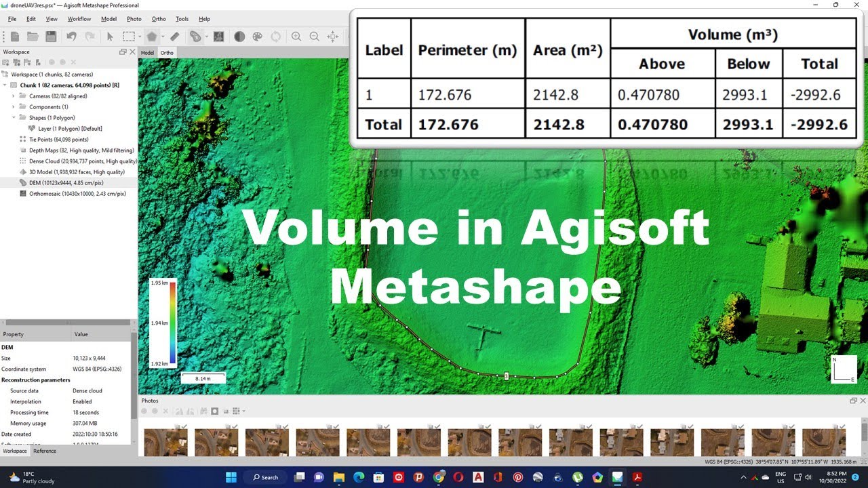Switch to the Reference tab
Image resolution: width=868 pixels, height=488 pixels.
45,451
